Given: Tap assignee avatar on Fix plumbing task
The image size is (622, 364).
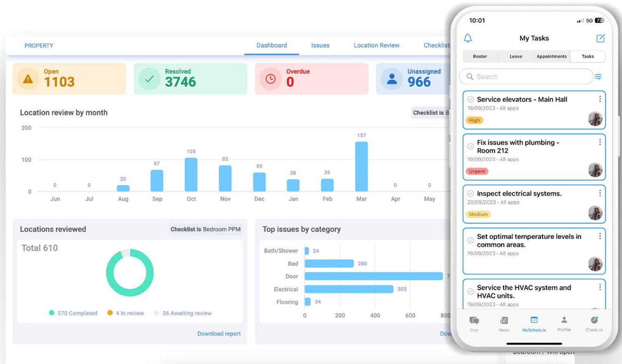Looking at the screenshot, I should point(595,170).
